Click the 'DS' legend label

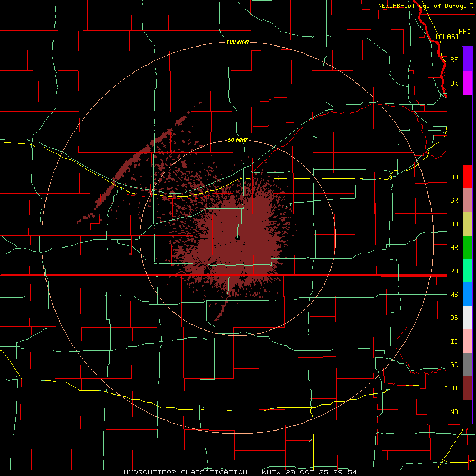pyautogui.click(x=454, y=318)
